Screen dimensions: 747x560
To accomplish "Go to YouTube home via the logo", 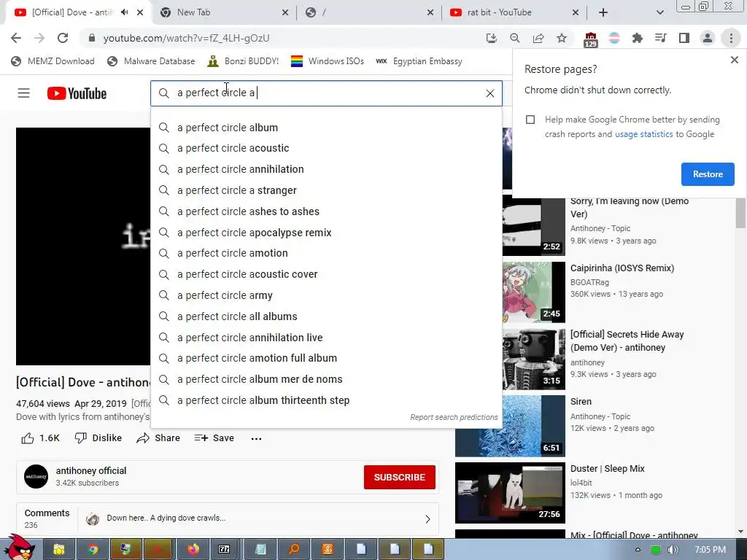I will 77,93.
